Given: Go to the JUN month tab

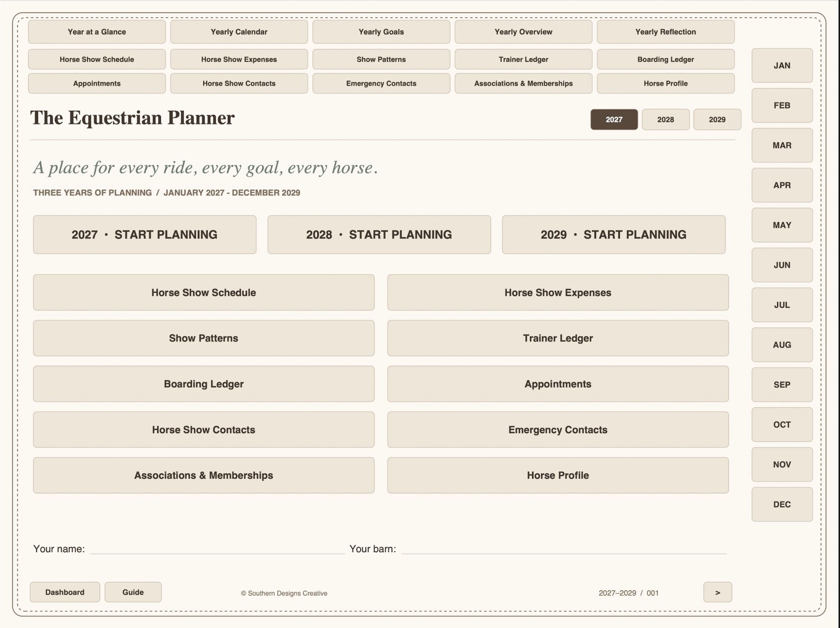Looking at the screenshot, I should pyautogui.click(x=782, y=265).
